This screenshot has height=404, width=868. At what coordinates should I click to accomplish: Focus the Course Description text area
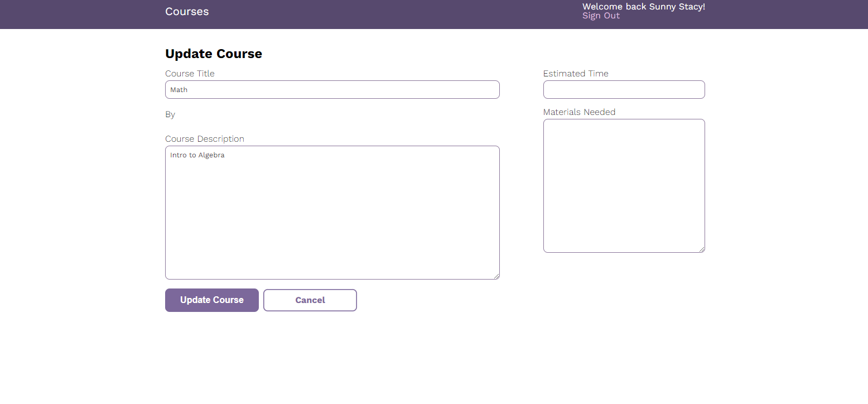(x=332, y=213)
